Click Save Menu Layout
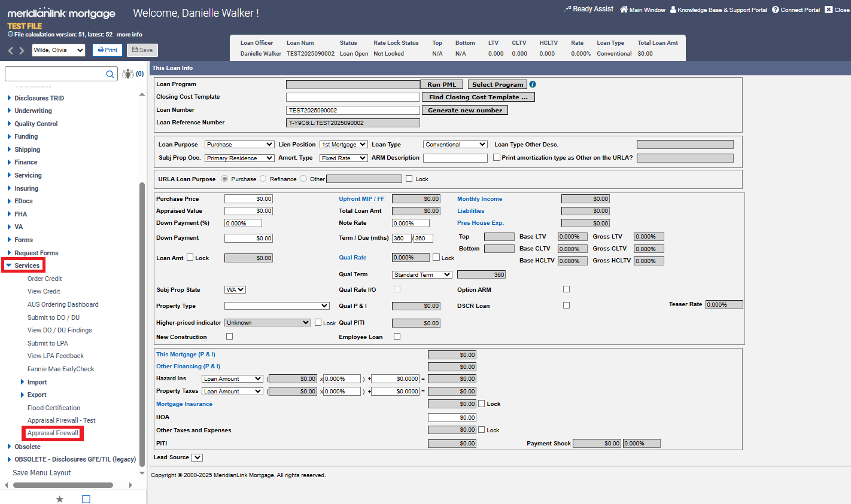 pyautogui.click(x=42, y=472)
